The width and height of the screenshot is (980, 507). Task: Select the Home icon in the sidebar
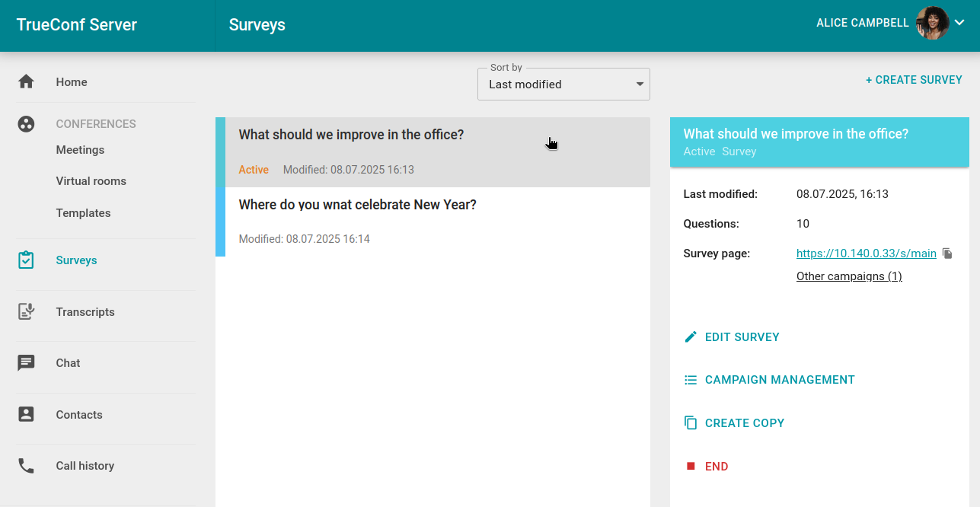26,81
